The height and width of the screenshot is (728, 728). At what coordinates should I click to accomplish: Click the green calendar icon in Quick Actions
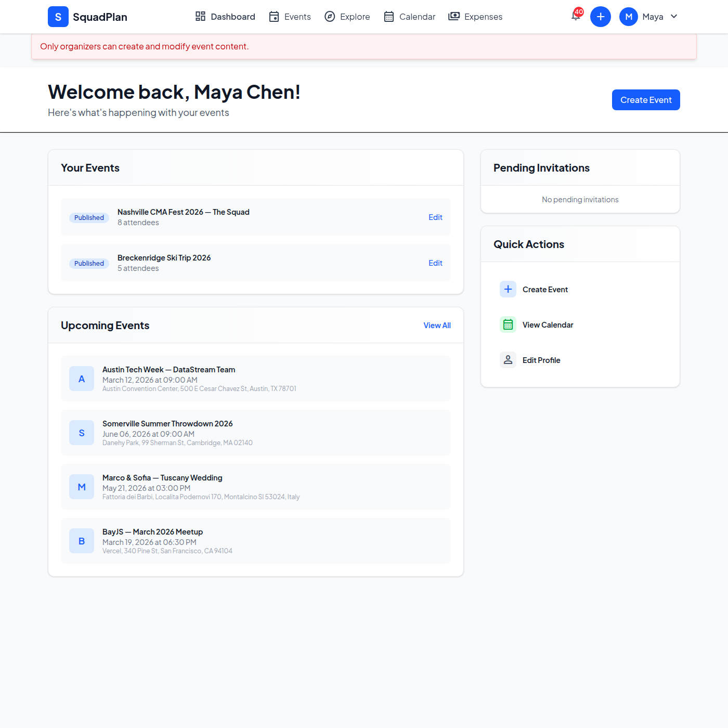tap(508, 324)
